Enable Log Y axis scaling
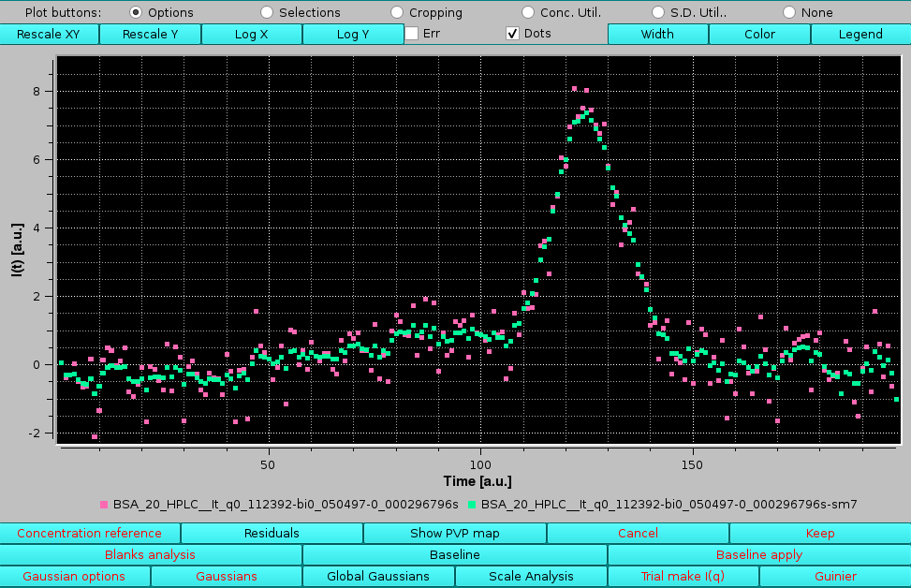The height and width of the screenshot is (588, 911). click(x=353, y=34)
